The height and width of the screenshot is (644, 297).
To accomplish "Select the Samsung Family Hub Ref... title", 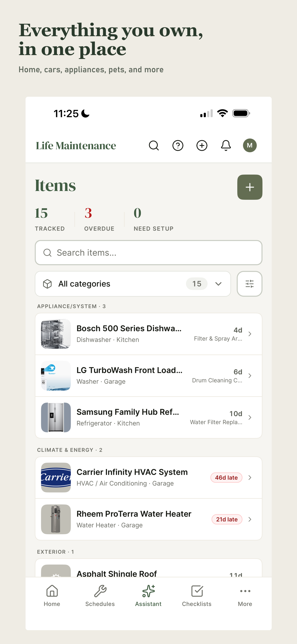I will point(128,412).
